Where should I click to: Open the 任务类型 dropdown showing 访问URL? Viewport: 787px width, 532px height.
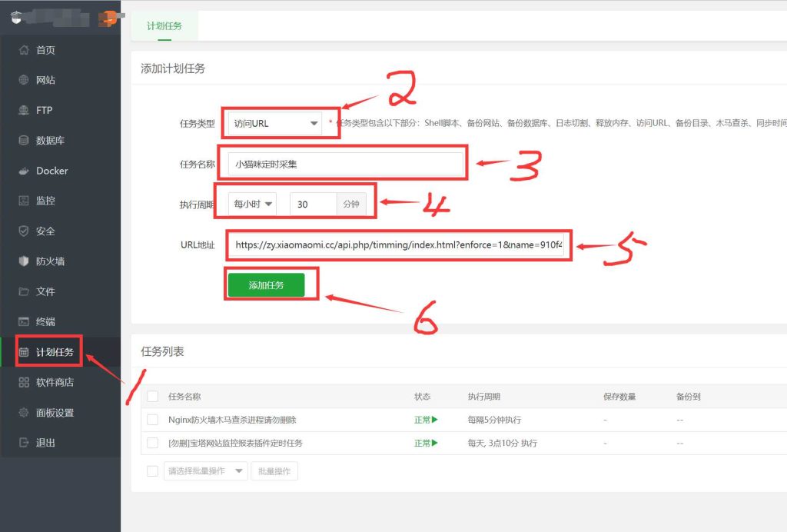pyautogui.click(x=281, y=121)
